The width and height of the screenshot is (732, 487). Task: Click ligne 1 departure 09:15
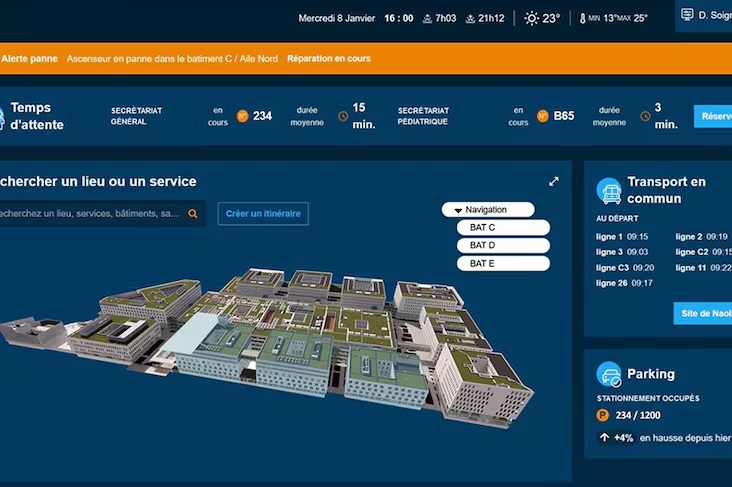(622, 237)
